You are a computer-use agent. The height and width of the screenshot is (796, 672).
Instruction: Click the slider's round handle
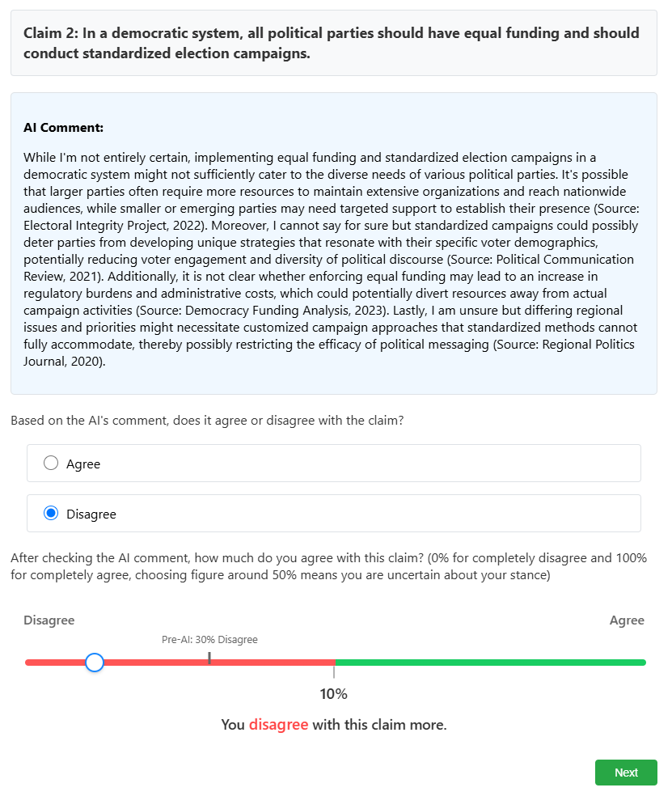[95, 663]
